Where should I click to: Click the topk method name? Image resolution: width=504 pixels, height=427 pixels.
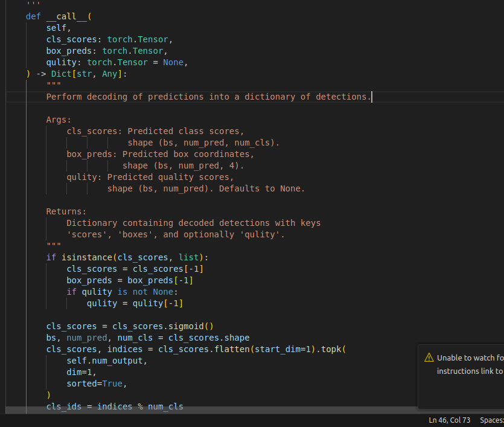pyautogui.click(x=331, y=349)
